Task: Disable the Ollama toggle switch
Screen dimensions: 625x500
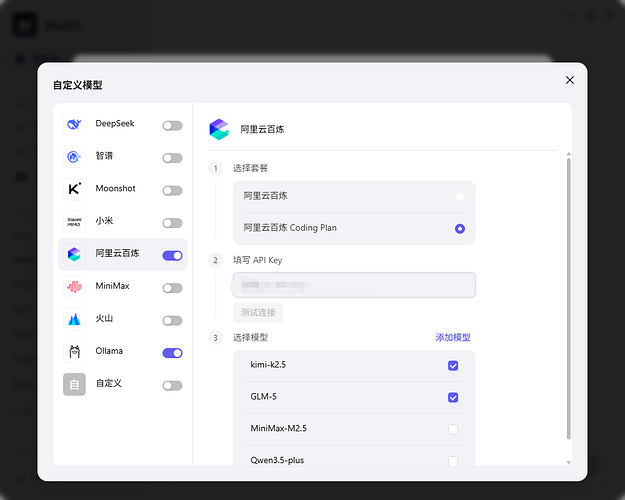Action: [172, 353]
